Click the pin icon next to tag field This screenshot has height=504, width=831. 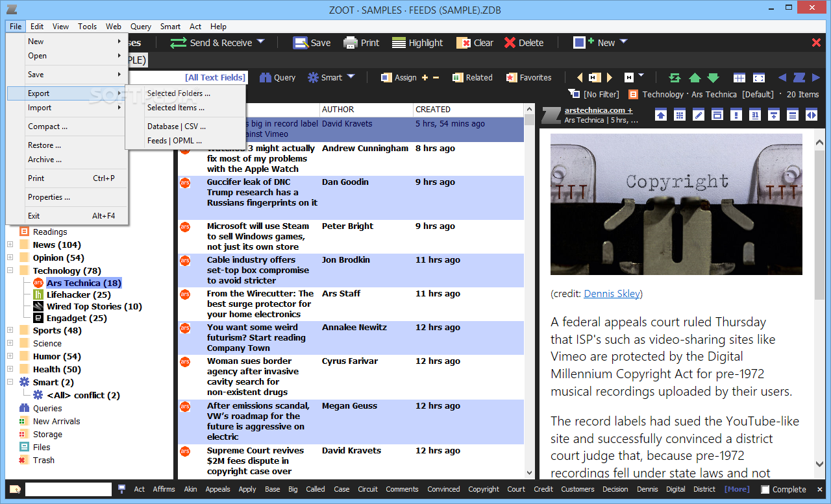click(x=121, y=489)
